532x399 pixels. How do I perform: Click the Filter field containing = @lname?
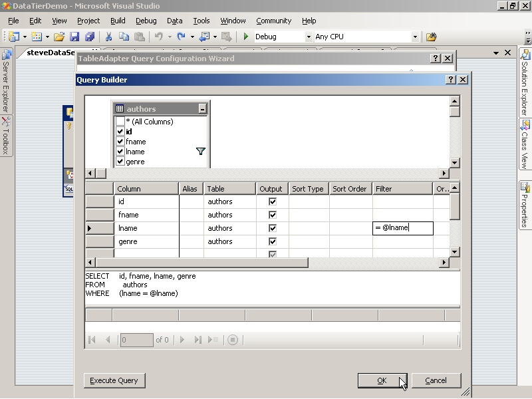(x=403, y=228)
